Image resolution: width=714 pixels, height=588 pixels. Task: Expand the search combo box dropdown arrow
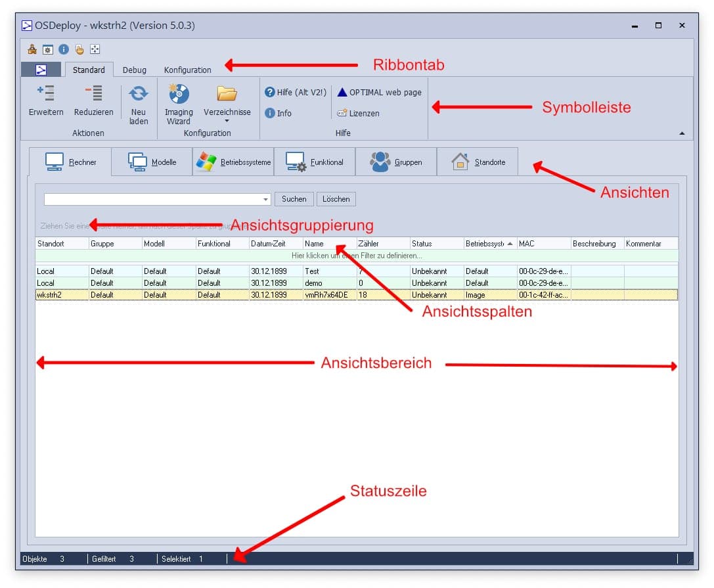click(x=265, y=199)
